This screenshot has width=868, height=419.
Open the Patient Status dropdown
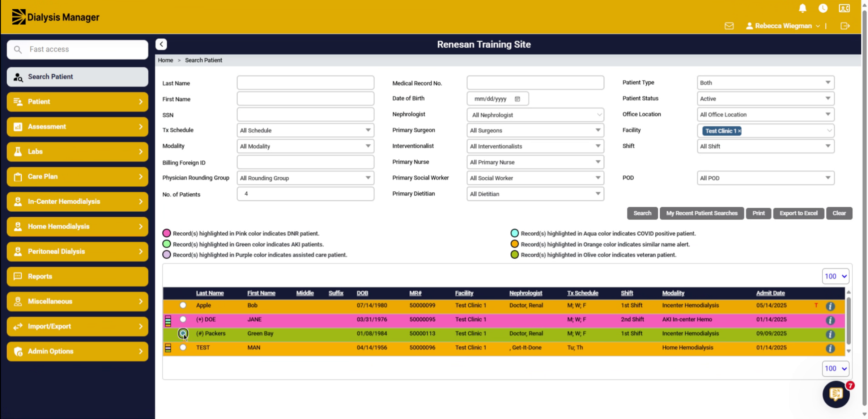766,98
